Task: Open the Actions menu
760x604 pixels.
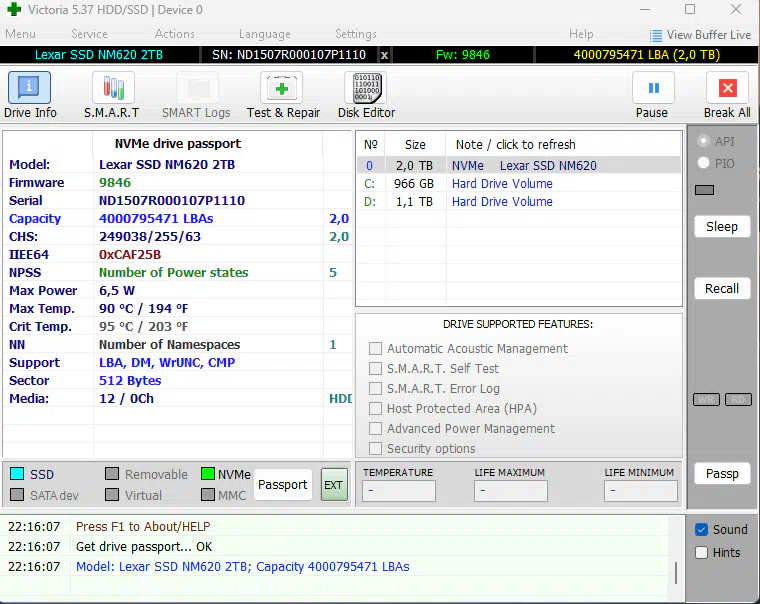Action: pyautogui.click(x=174, y=34)
